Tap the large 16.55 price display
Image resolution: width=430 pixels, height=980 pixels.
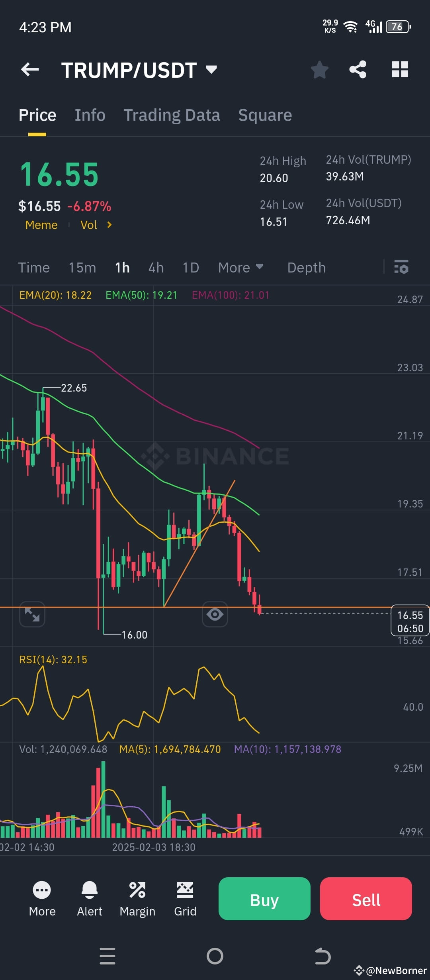59,174
